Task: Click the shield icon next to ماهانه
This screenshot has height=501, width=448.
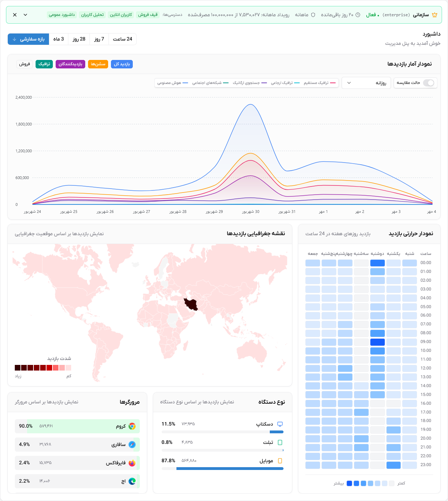Action: pos(313,15)
